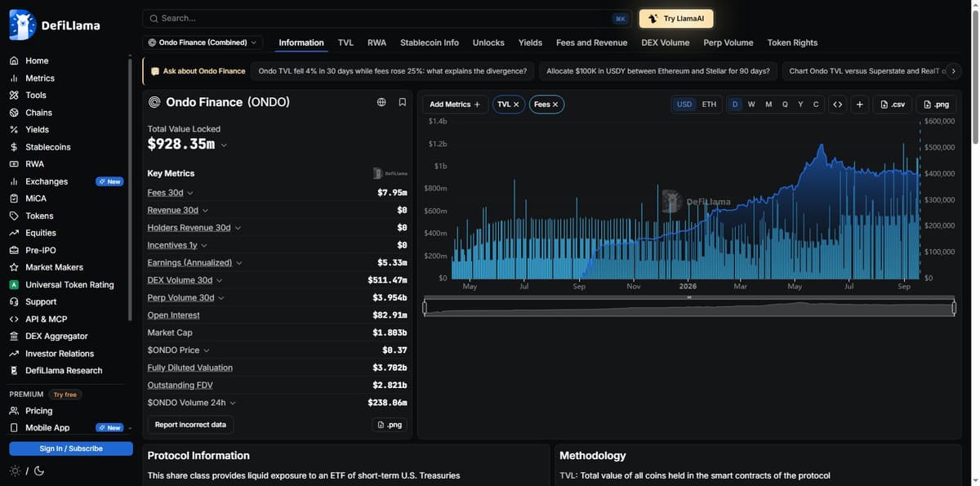Focus the Search input field

click(388, 18)
